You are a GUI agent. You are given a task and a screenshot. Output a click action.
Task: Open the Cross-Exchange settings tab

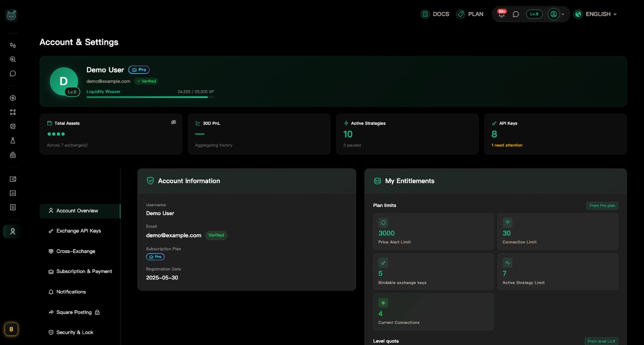click(80, 251)
